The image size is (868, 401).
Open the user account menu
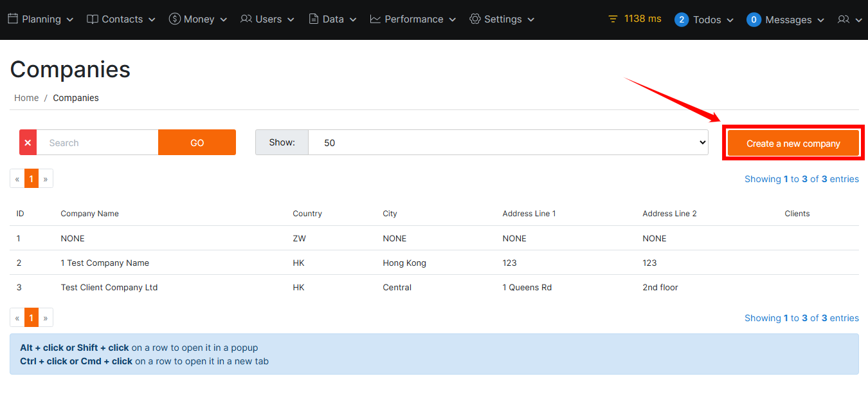pyautogui.click(x=849, y=20)
